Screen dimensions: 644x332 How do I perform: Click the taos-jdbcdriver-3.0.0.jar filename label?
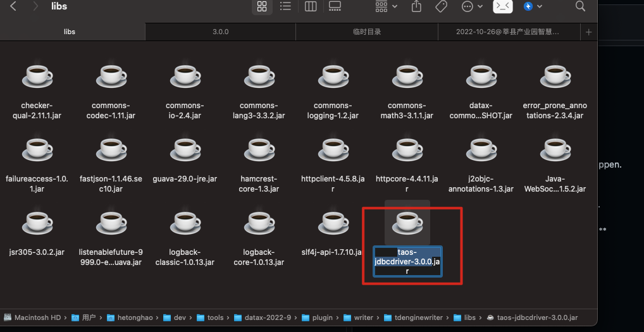[407, 261]
